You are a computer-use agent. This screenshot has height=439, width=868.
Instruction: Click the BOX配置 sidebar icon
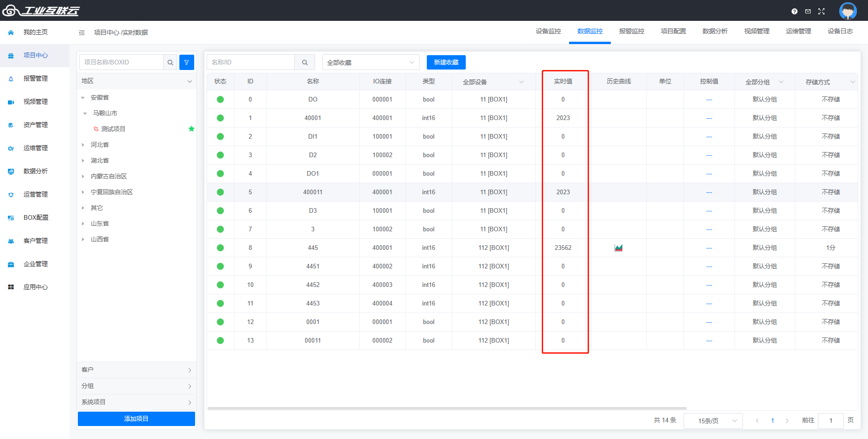click(x=11, y=218)
